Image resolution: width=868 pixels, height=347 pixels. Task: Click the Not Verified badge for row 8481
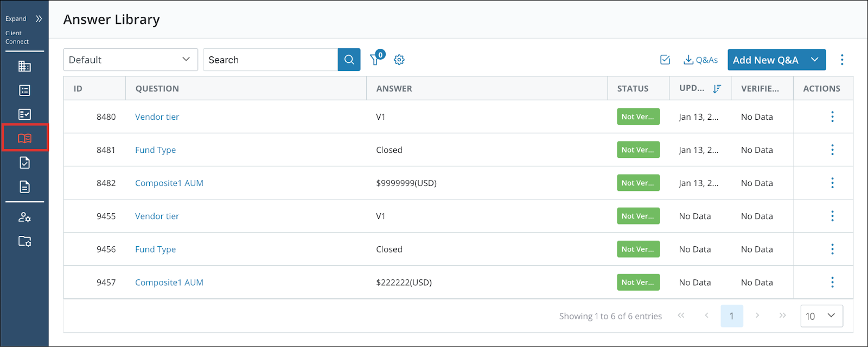click(638, 150)
